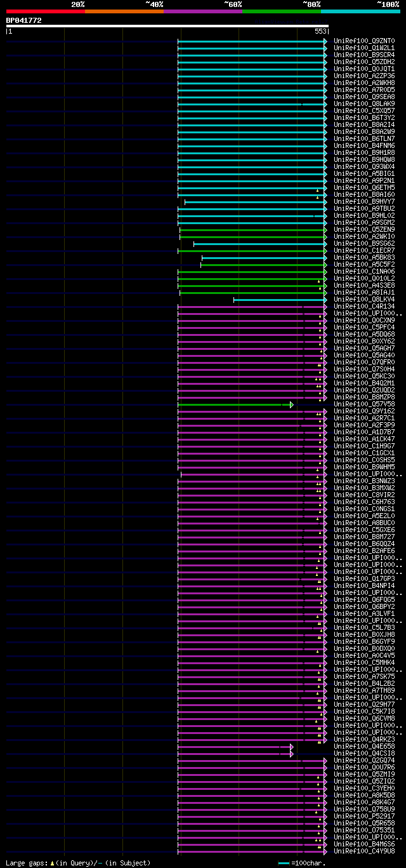Select the UniRef100_B6GYF9 label
Image resolution: width=406 pixels, height=868 pixels.
(x=364, y=642)
